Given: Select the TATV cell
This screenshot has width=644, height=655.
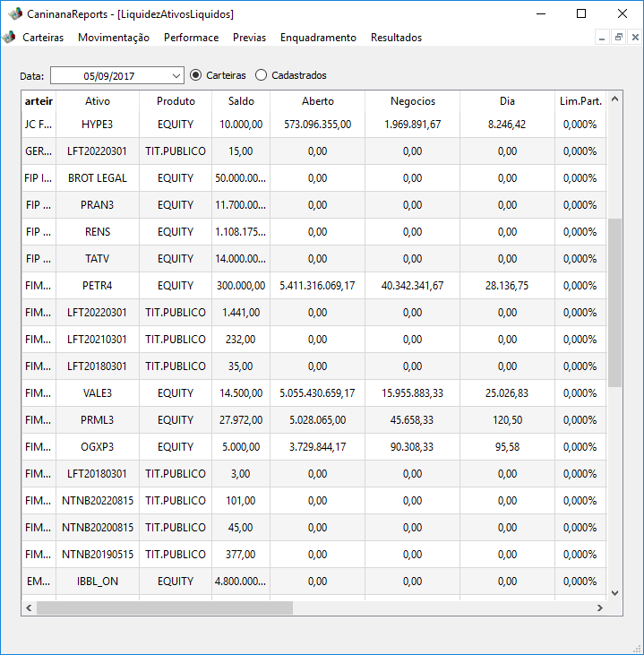Looking at the screenshot, I should point(98,259).
